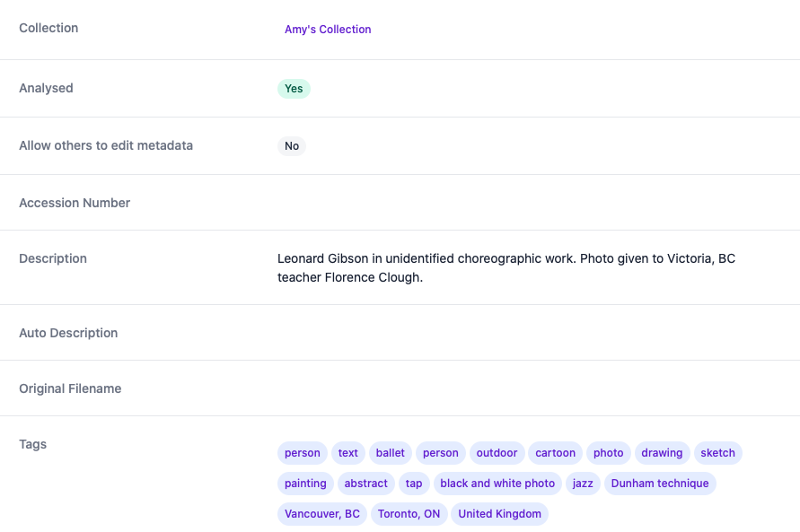This screenshot has height=532, width=800.
Task: Click the drawing tag
Action: coord(662,453)
